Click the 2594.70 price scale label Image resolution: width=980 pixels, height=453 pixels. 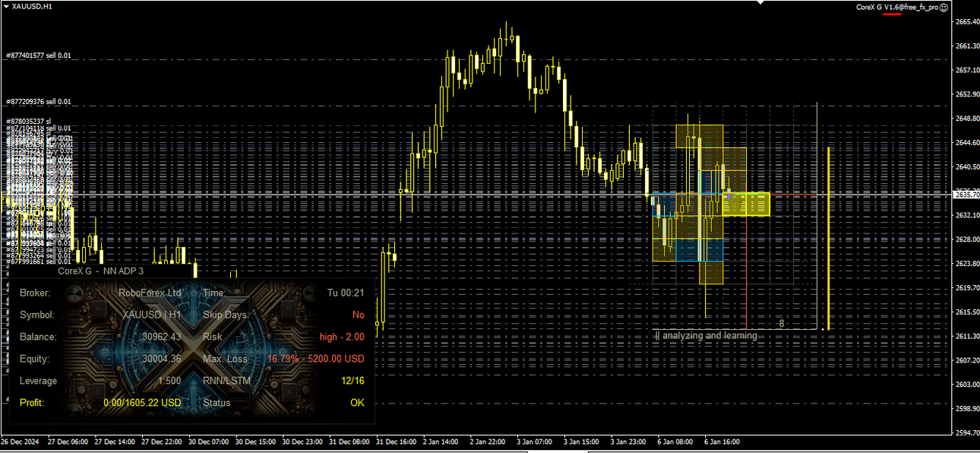tap(966, 432)
